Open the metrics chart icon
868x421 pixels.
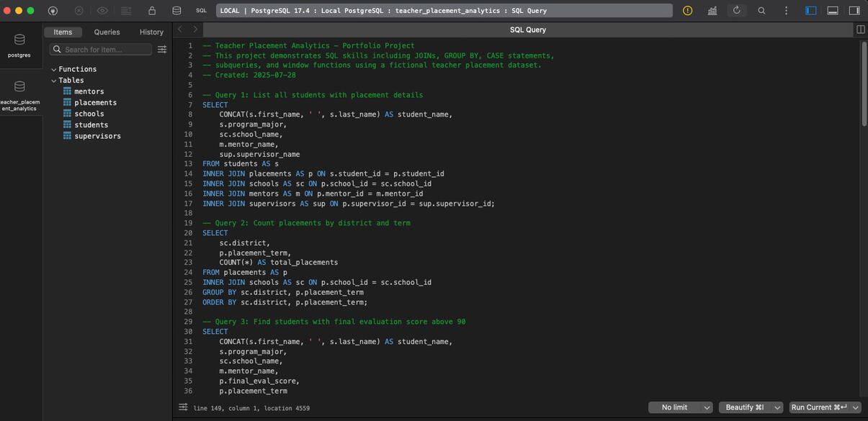(x=712, y=11)
